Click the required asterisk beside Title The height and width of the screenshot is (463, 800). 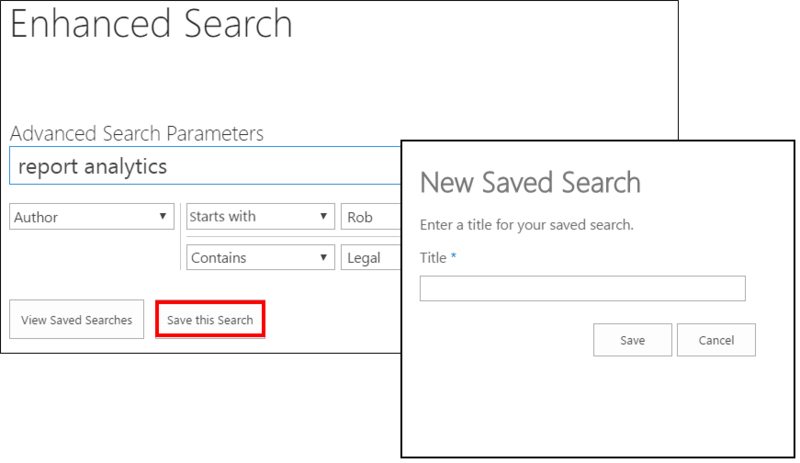click(x=453, y=257)
